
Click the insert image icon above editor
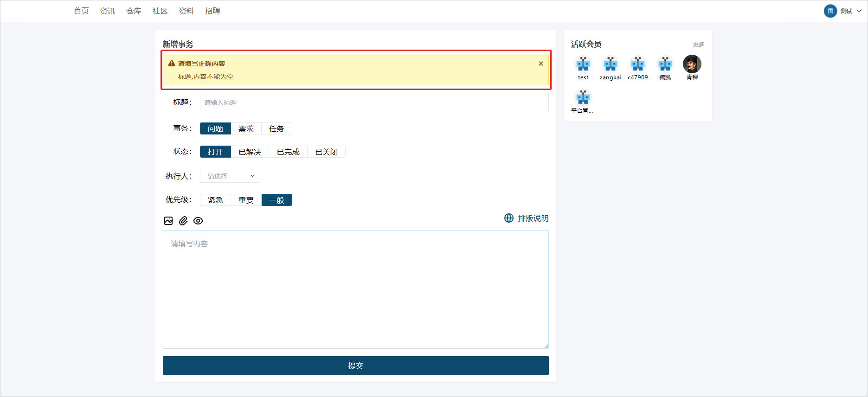pos(168,221)
